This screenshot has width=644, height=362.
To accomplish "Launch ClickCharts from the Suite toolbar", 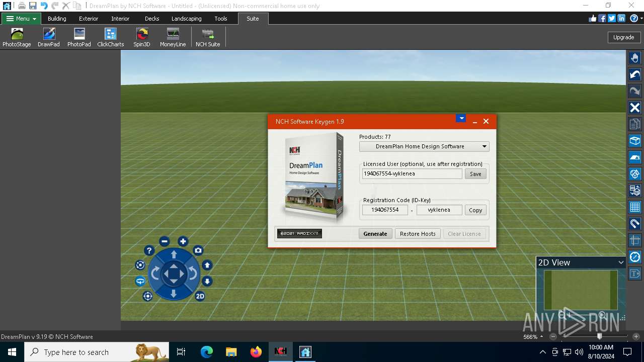I will tap(111, 38).
